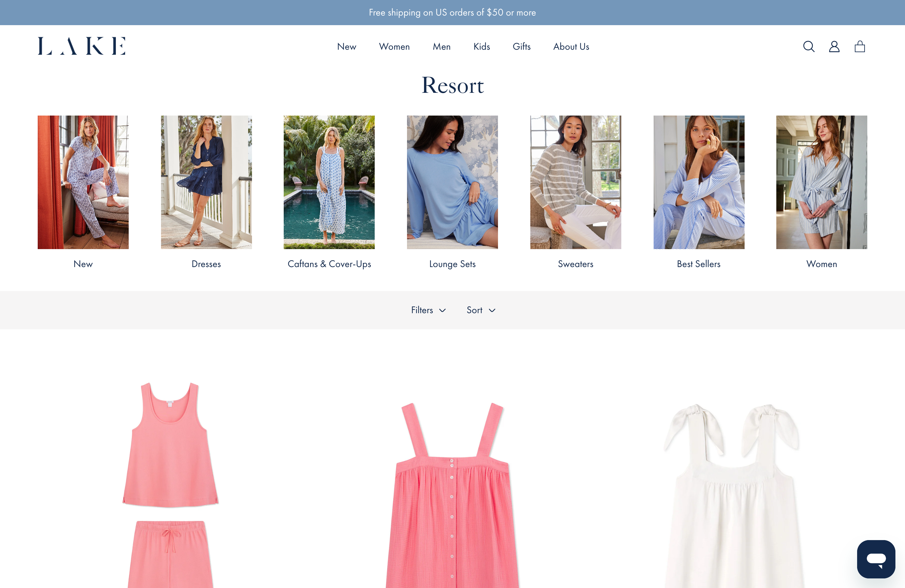Open the shopping bag icon
905x588 pixels.
pyautogui.click(x=860, y=46)
